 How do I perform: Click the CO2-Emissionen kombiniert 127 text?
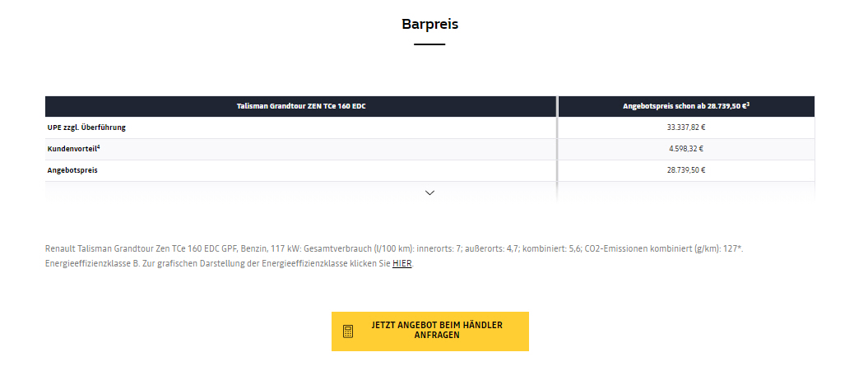point(663,249)
